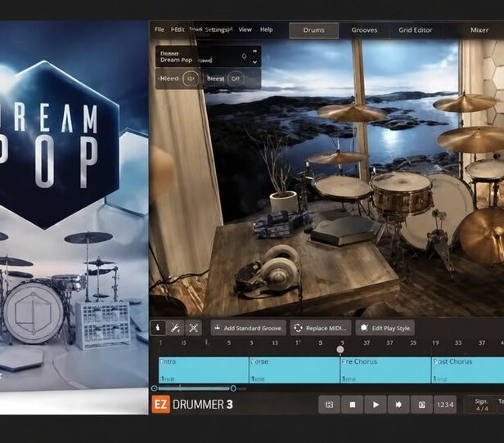Click the Stop button

(353, 405)
